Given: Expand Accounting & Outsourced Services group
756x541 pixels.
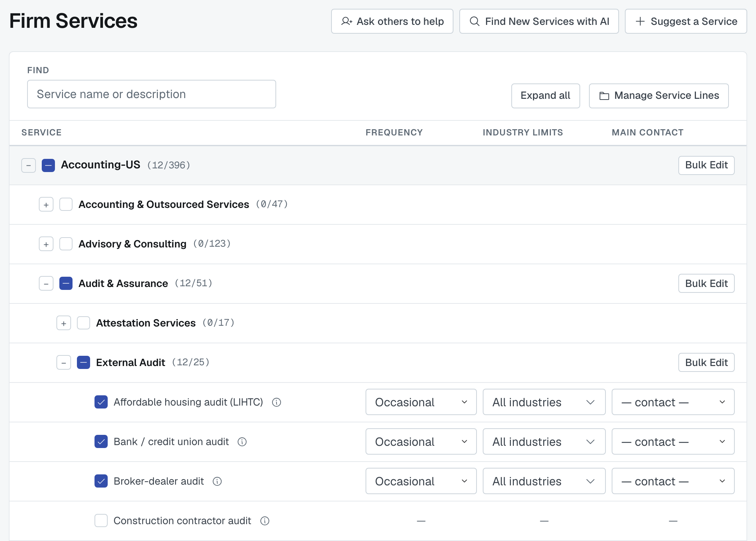Looking at the screenshot, I should pos(46,205).
